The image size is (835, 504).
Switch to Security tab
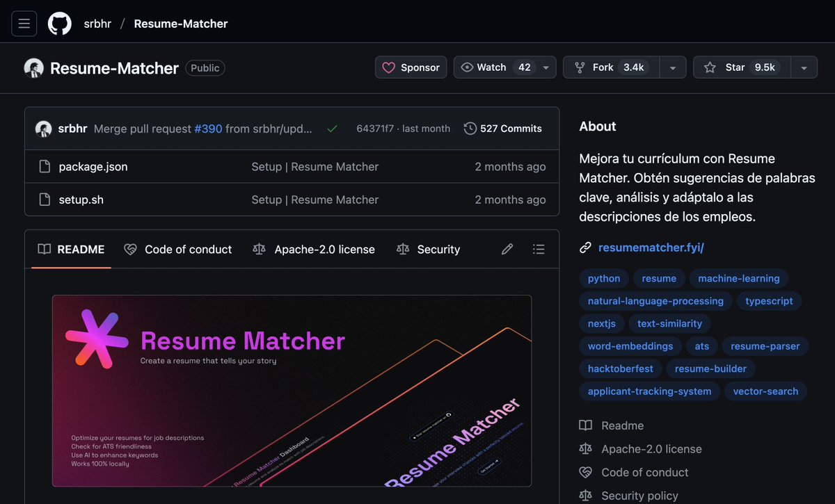pos(428,250)
